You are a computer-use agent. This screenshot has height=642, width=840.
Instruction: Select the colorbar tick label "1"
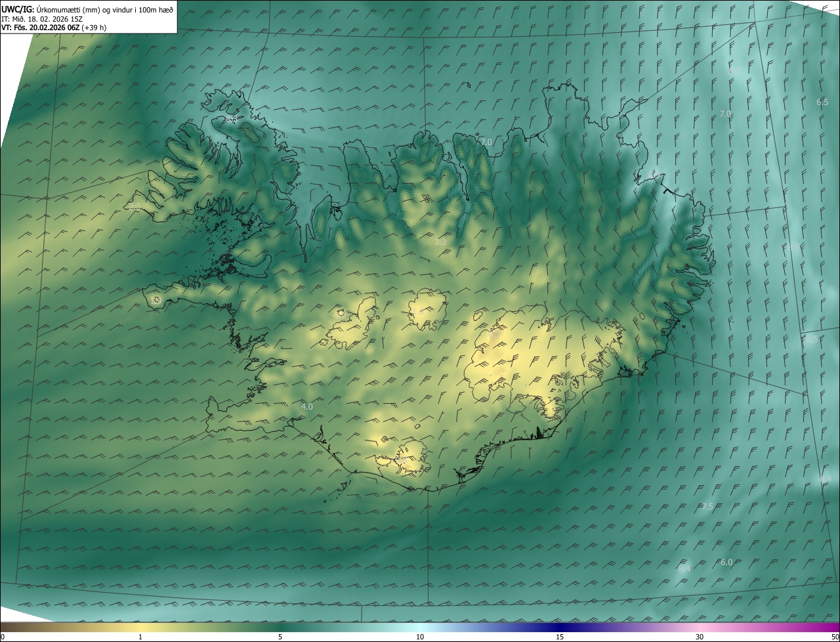click(140, 637)
